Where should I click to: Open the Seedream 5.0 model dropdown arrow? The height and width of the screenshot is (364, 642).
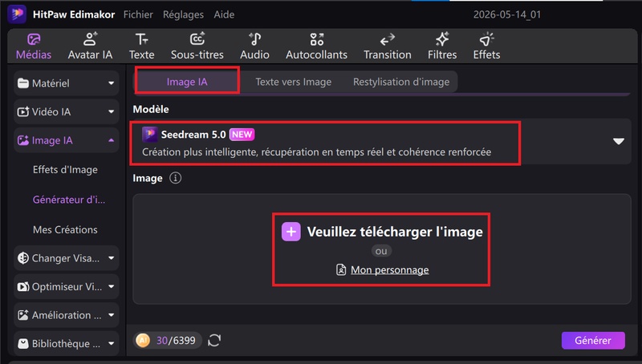coord(618,141)
